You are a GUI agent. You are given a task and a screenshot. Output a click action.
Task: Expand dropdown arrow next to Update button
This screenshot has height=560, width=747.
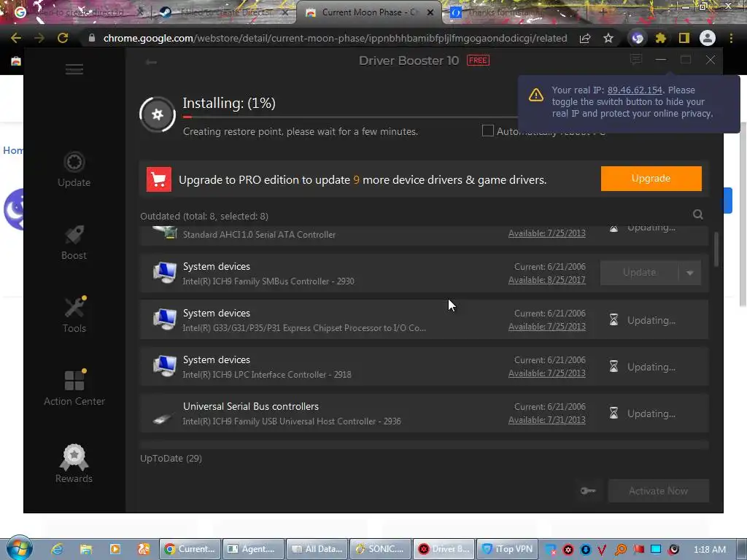(690, 273)
